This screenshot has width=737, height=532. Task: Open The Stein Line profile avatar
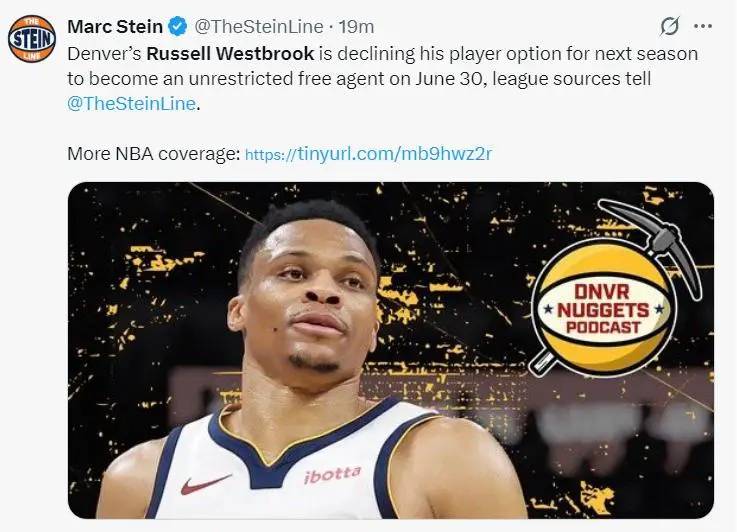(x=32, y=39)
